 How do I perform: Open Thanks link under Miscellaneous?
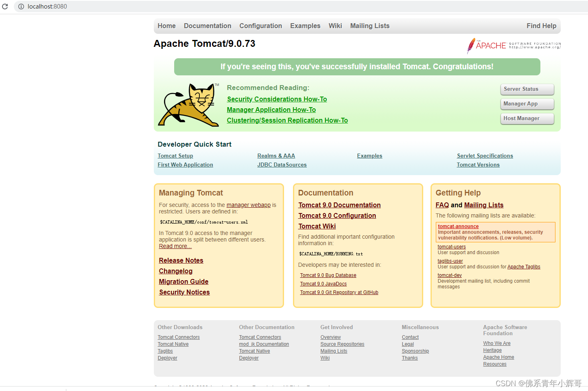[x=410, y=358]
